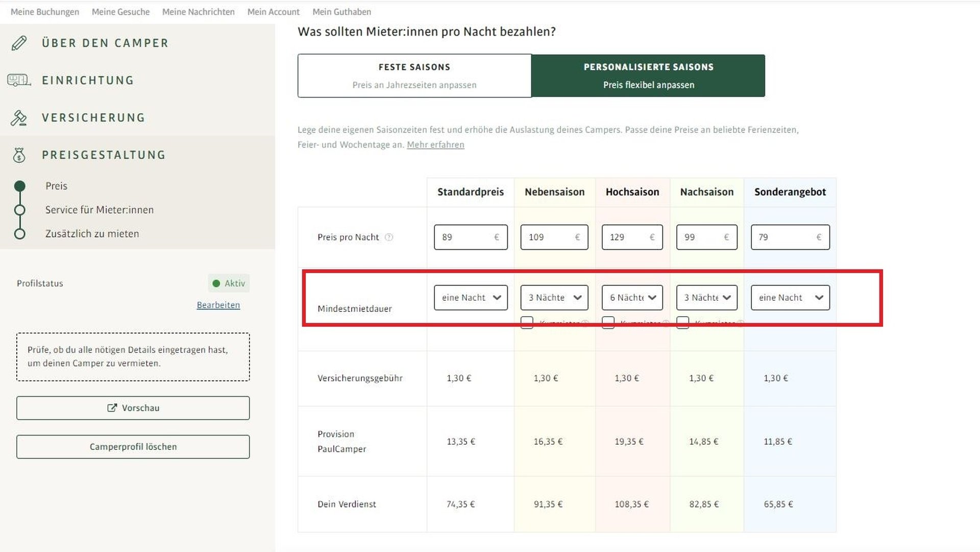Open Meine Gesuche menu item
Viewport: 980px width, 552px height.
tap(120, 12)
